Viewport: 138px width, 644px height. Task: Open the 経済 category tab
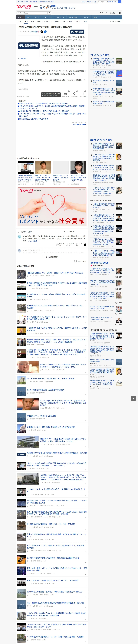coord(39,21)
